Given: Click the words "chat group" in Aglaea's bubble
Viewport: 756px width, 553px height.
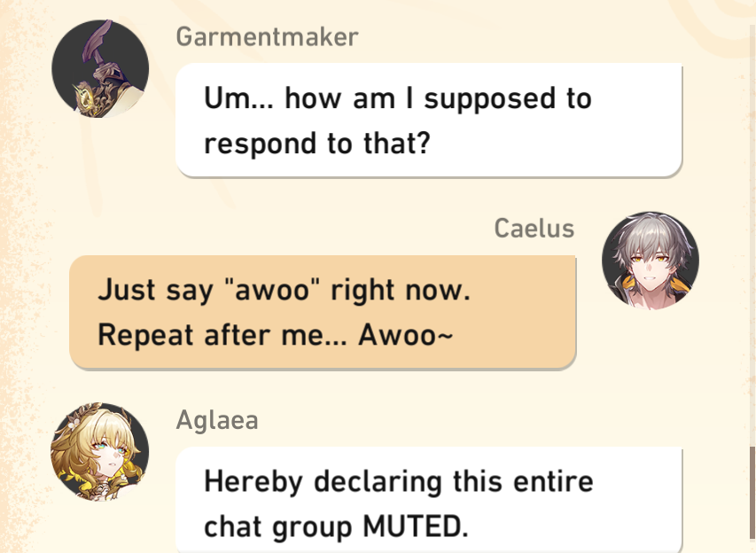Looking at the screenshot, I should pos(279,527).
